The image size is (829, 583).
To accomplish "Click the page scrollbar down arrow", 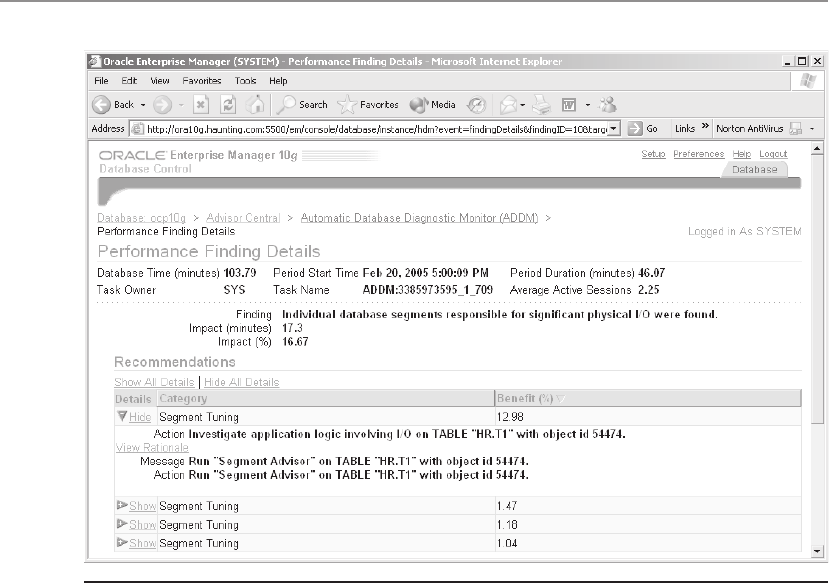I will (817, 551).
